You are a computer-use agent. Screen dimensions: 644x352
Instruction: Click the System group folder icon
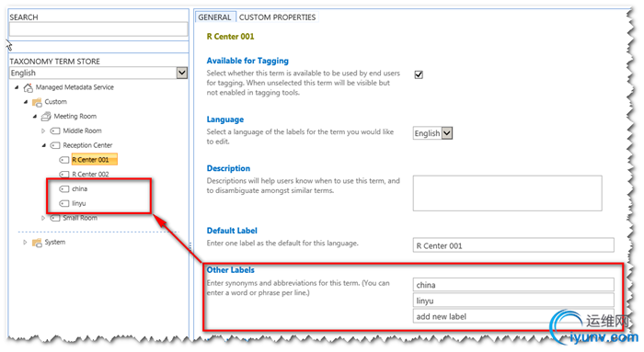(37, 243)
